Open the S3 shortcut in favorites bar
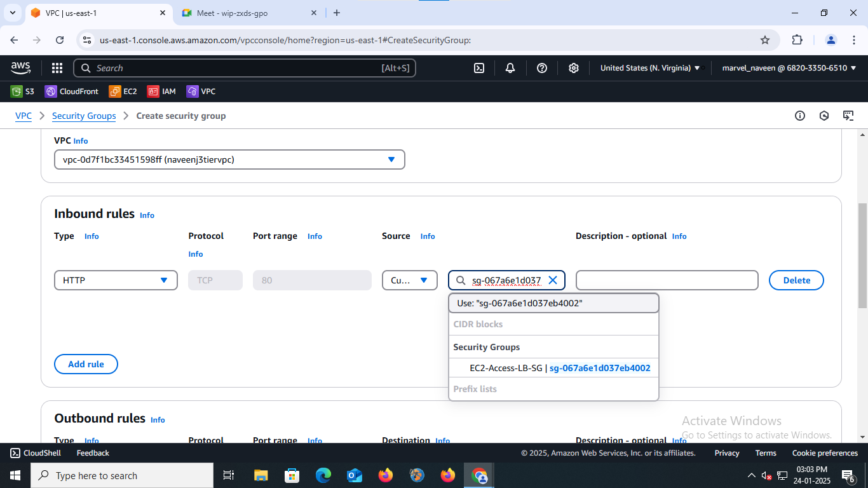868x488 pixels. (x=22, y=91)
